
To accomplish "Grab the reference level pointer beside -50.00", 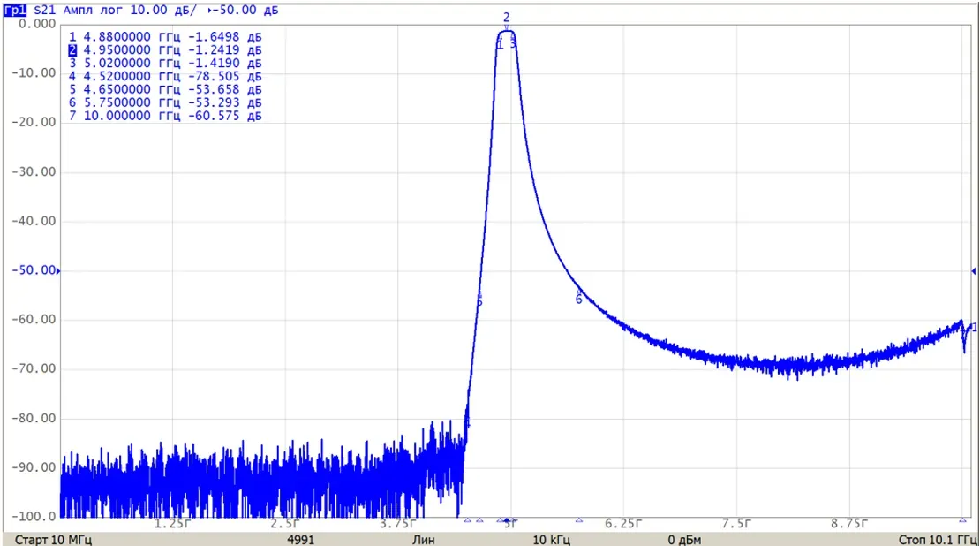I will pos(58,271).
